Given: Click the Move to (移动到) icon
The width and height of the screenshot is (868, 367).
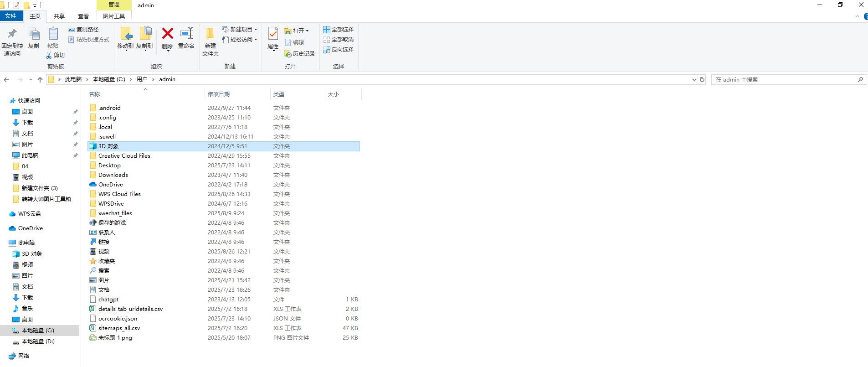Looking at the screenshot, I should pos(125,34).
